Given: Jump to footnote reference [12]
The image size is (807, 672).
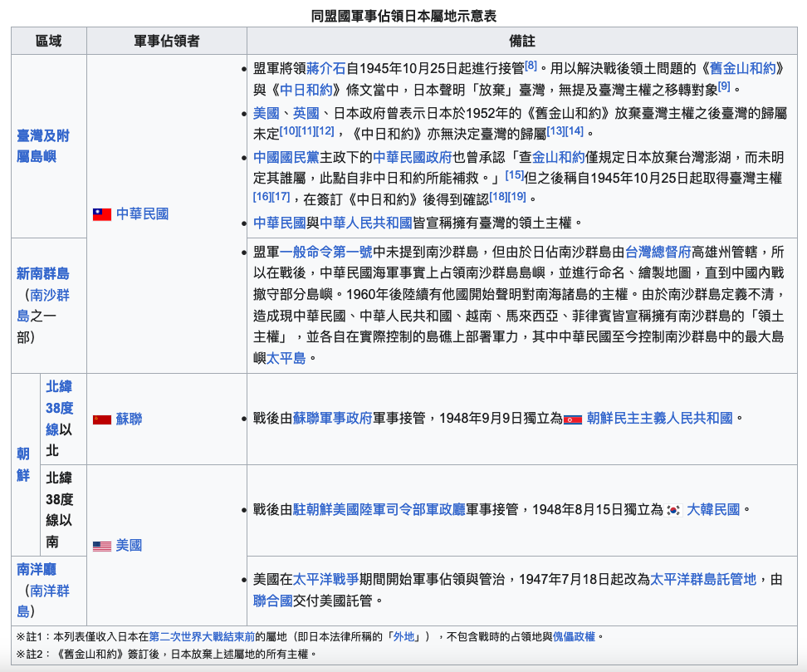Looking at the screenshot, I should click(x=325, y=130).
